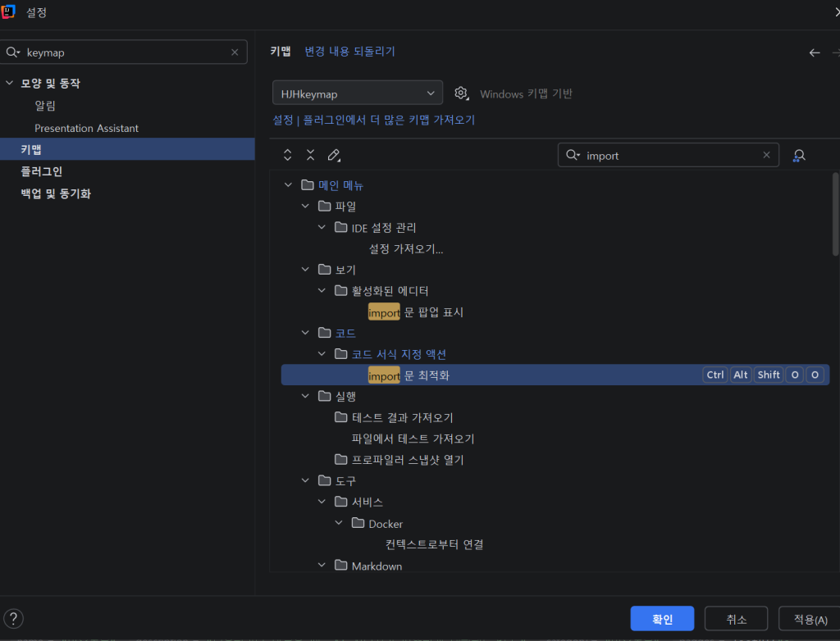Open the HJHkeymap scheme dropdown
This screenshot has height=641, width=840.
point(357,93)
